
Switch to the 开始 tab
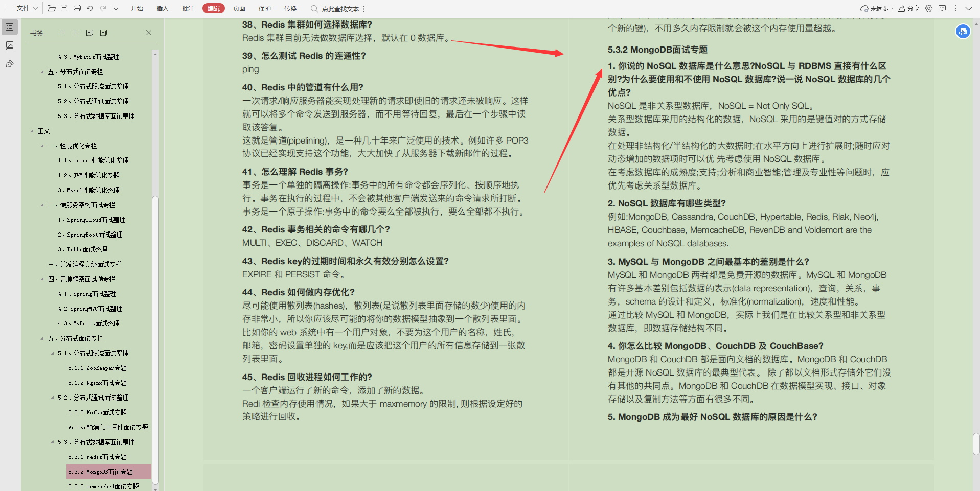coord(136,8)
